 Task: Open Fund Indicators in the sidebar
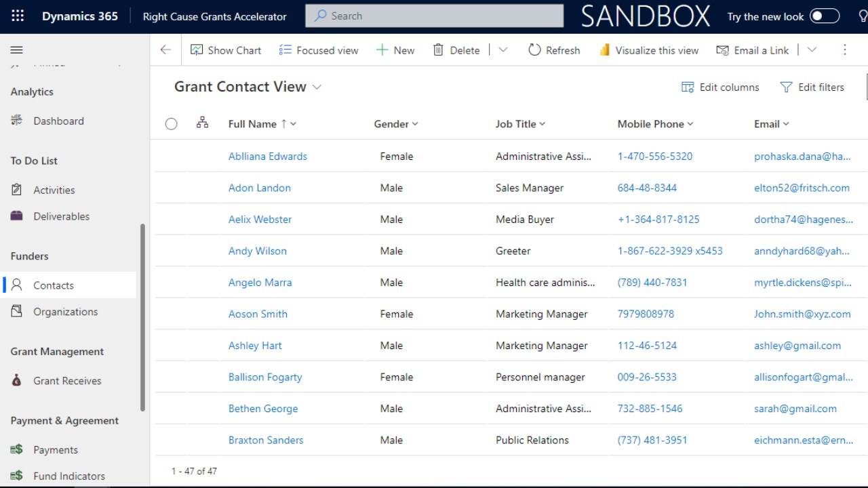[x=69, y=476]
